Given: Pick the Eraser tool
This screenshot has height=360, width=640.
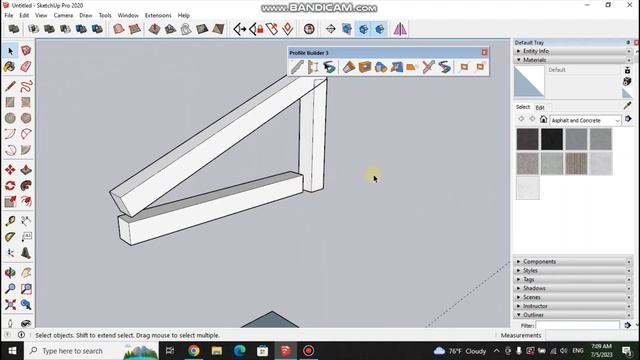Looking at the screenshot, I should coord(26,67).
